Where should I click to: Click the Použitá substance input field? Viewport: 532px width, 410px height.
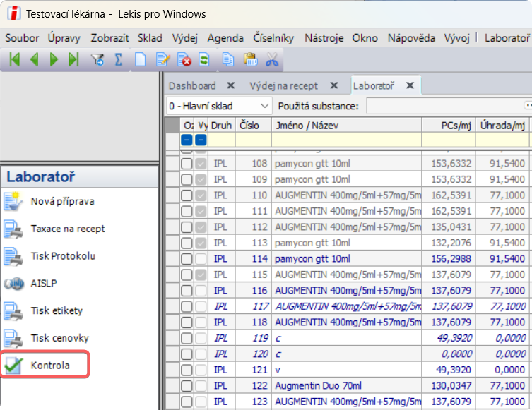coord(444,106)
